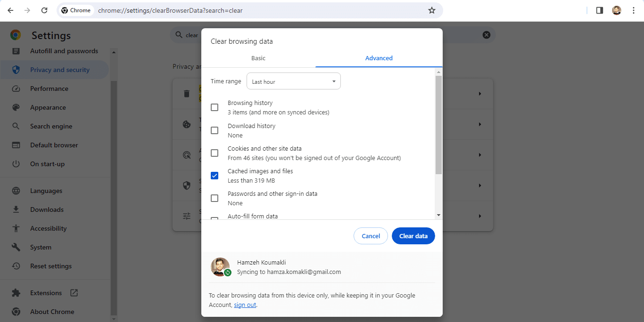Viewport: 644px width, 322px height.
Task: Uncheck Cached images and files
Action: pyautogui.click(x=215, y=176)
